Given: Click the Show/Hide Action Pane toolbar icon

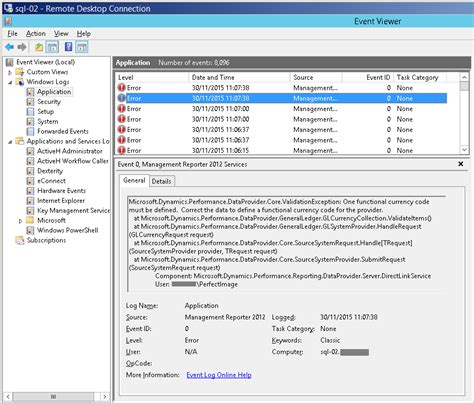Looking at the screenshot, I should pos(82,47).
